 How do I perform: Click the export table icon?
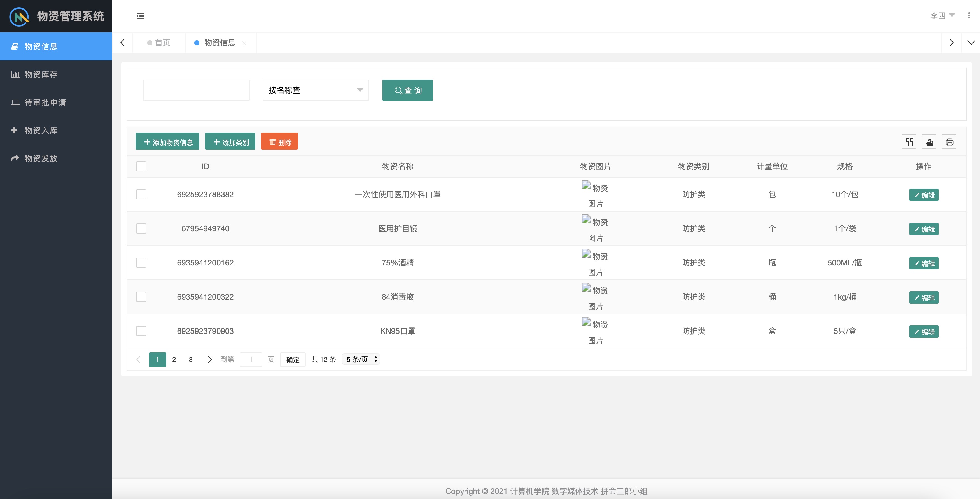tap(929, 142)
